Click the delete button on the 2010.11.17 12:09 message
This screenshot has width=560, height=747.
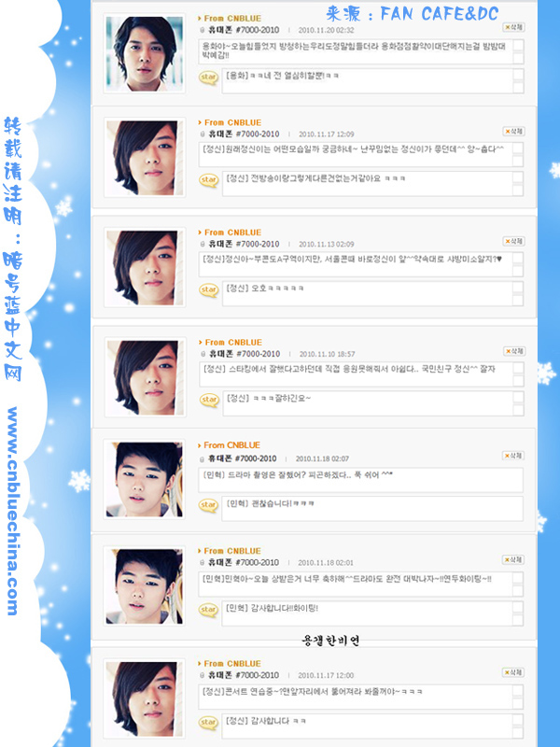[x=513, y=131]
